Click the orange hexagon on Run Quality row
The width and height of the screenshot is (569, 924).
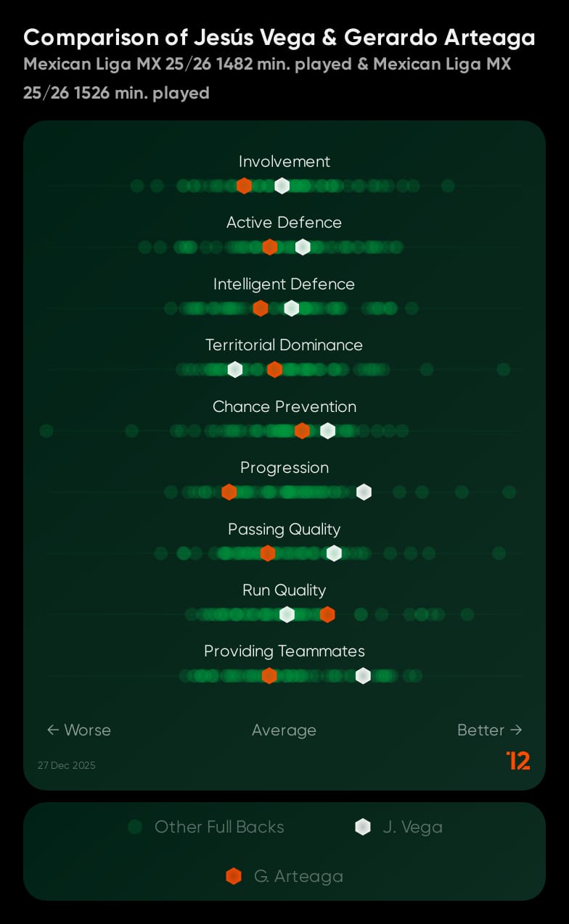[327, 614]
